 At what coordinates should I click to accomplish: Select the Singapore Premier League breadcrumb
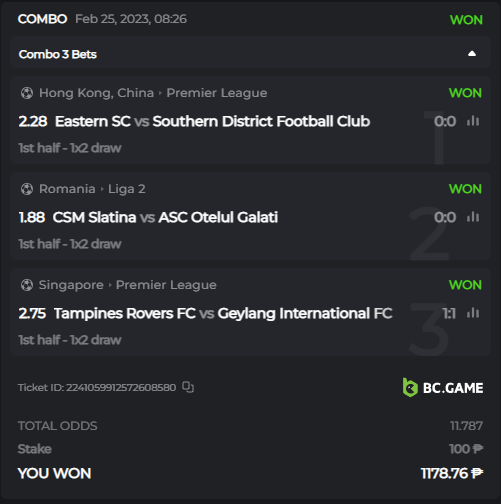pos(166,285)
